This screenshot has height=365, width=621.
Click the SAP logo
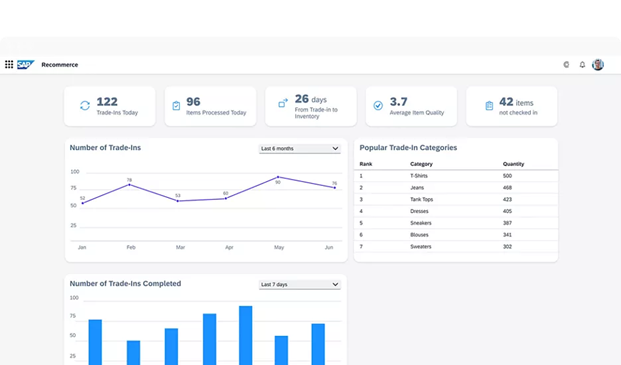[x=26, y=65]
